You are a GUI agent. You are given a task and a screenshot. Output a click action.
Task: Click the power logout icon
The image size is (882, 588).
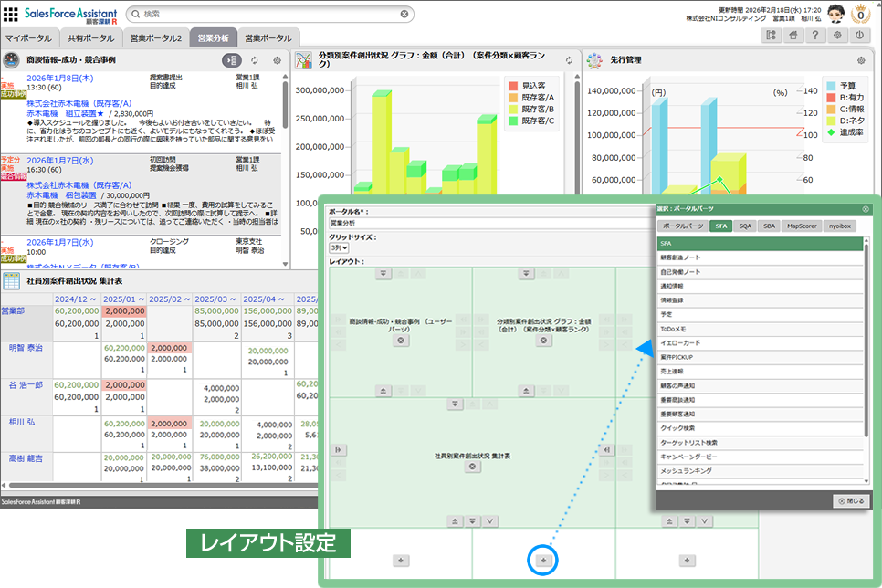[859, 36]
